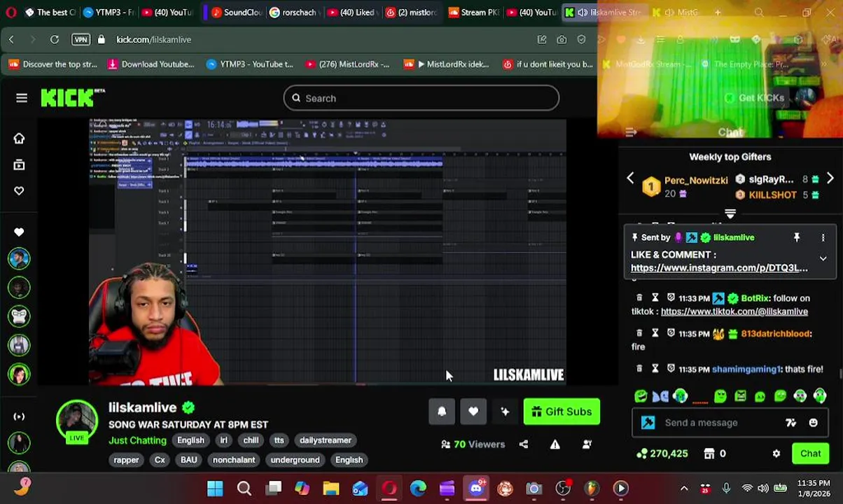Open the 'Download Youtube...' bookmark
The image size is (843, 504).
(x=151, y=64)
